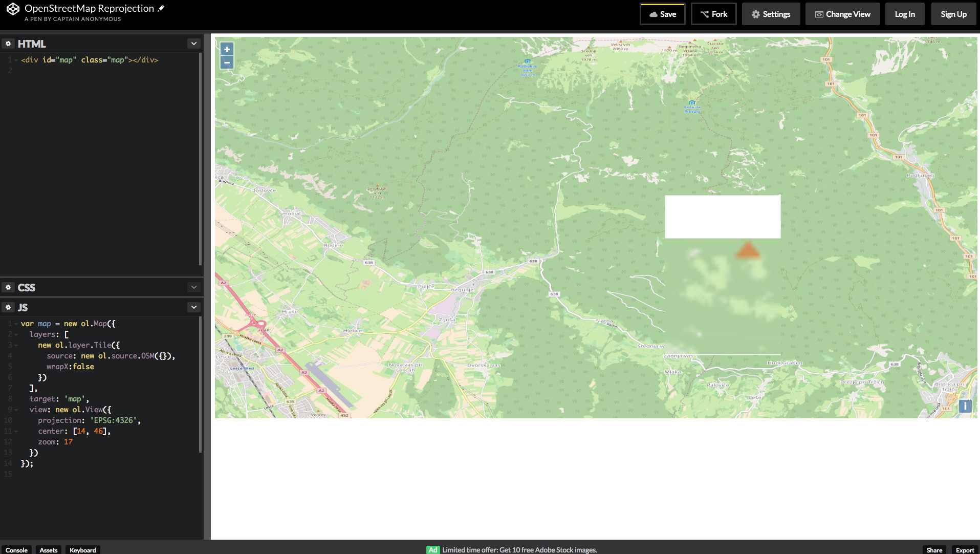Click the Settings gear in the header
Image resolution: width=980 pixels, height=554 pixels.
(x=771, y=14)
